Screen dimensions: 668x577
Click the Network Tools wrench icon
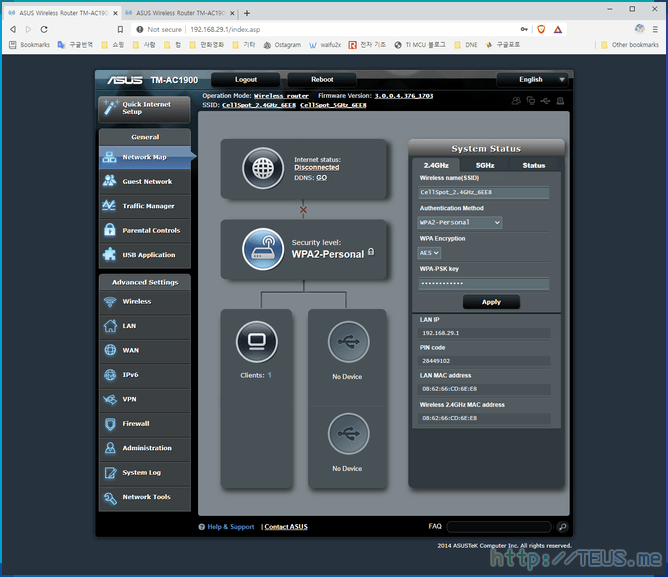click(x=110, y=497)
